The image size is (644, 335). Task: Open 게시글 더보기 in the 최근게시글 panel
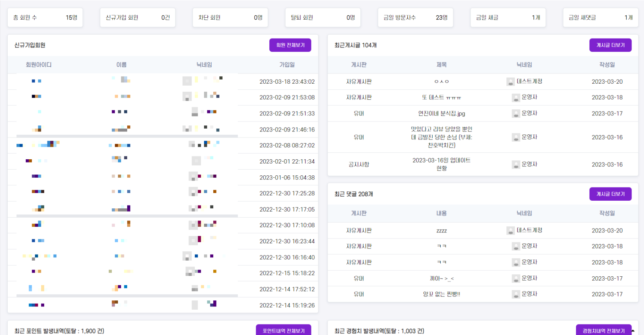tap(610, 45)
